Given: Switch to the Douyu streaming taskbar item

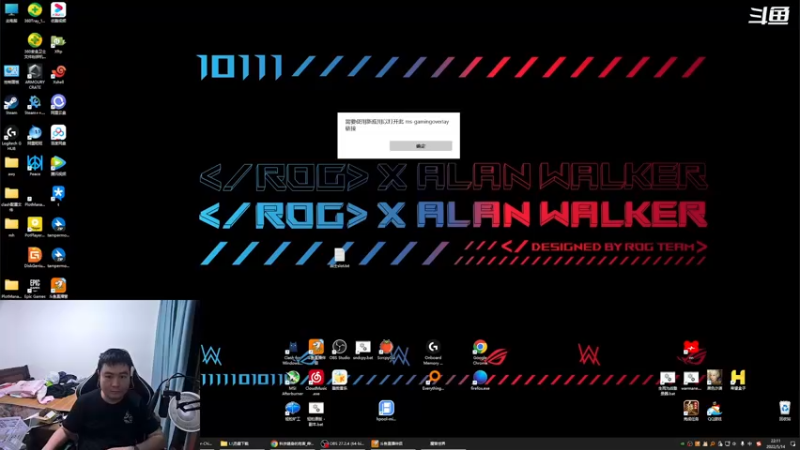Looking at the screenshot, I should click(x=393, y=443).
